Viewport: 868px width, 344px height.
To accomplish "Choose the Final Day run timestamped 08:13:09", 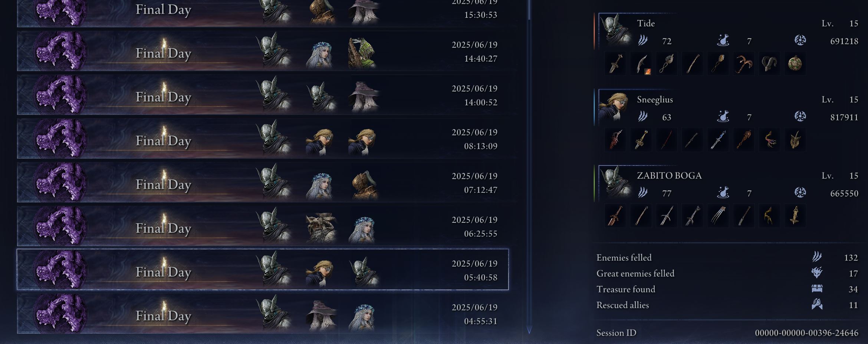I will coord(263,138).
